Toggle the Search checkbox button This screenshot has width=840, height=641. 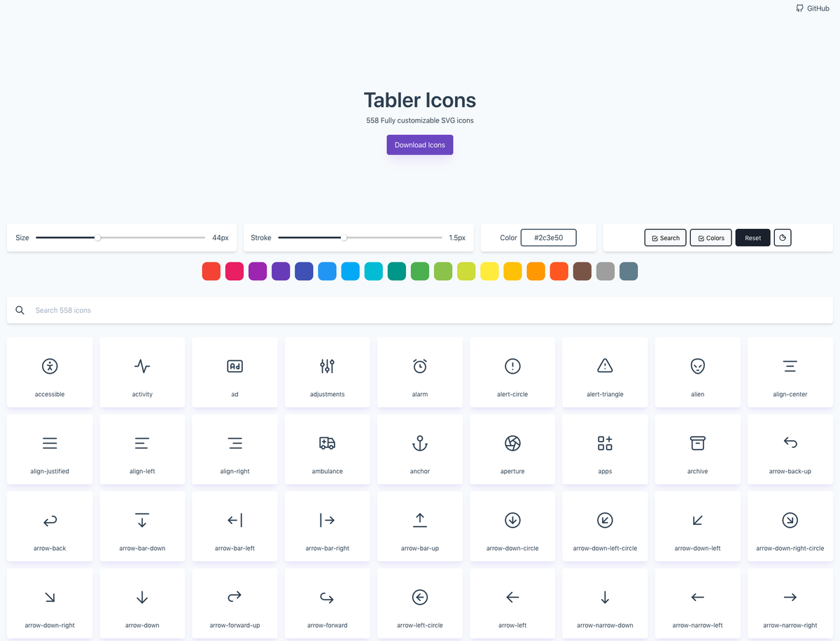pyautogui.click(x=665, y=238)
